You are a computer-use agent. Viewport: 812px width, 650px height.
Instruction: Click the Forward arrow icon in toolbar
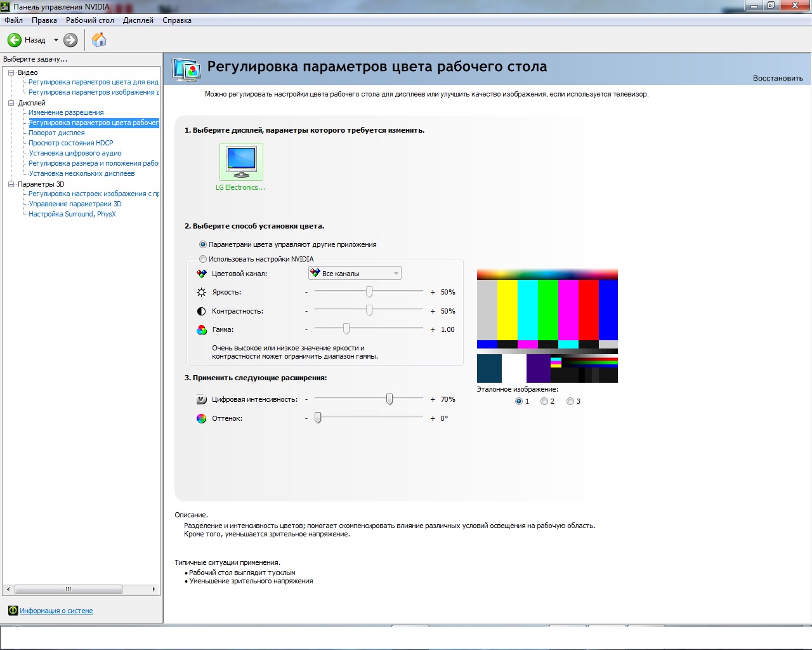[70, 40]
